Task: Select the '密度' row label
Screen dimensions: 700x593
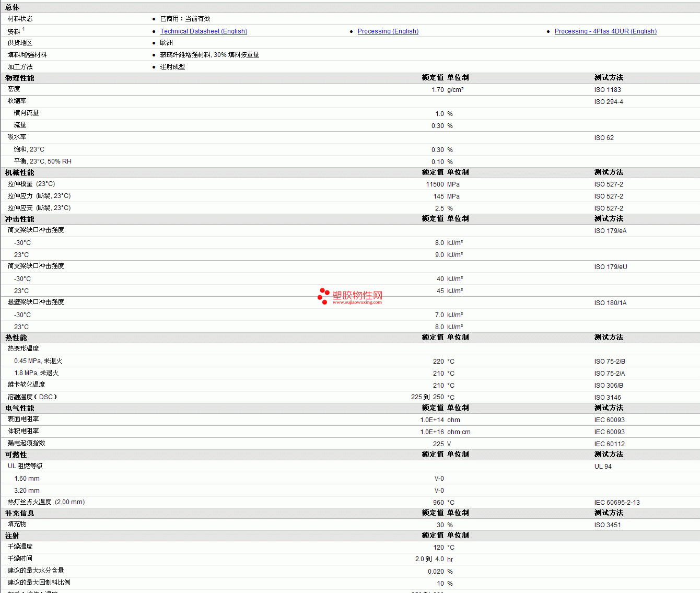Action: pyautogui.click(x=14, y=89)
